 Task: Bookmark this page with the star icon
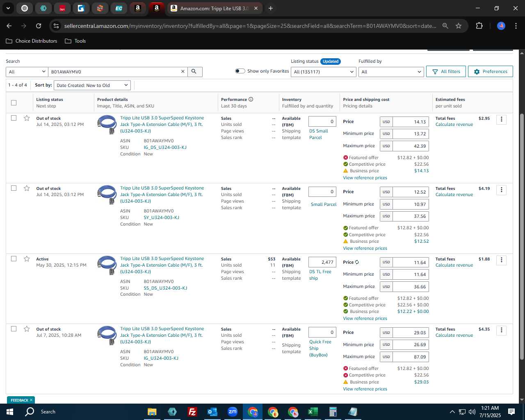[459, 26]
